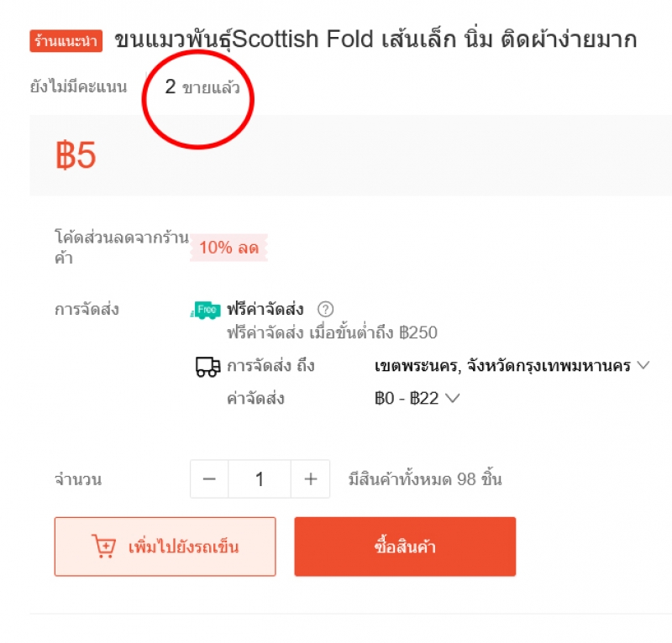This screenshot has height=643, width=672.
Task: Click the ยังไม่มีคะแนน ratings text
Action: [x=78, y=86]
